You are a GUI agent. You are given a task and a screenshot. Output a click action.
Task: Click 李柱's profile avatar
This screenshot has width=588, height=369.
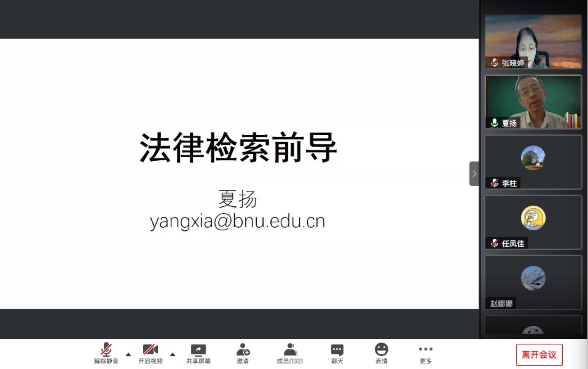coord(533,158)
